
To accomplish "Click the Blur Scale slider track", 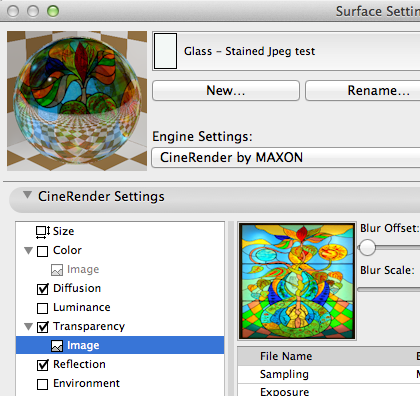I will click(x=389, y=290).
